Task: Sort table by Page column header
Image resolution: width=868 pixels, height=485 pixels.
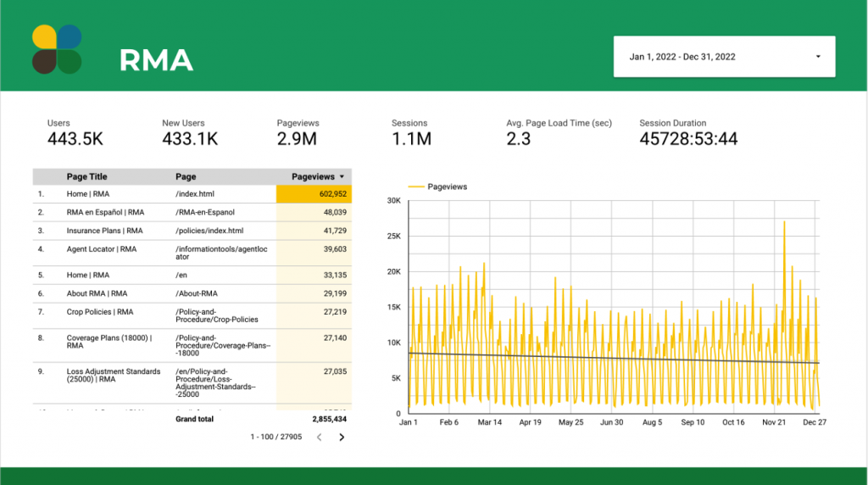Action: pyautogui.click(x=186, y=177)
